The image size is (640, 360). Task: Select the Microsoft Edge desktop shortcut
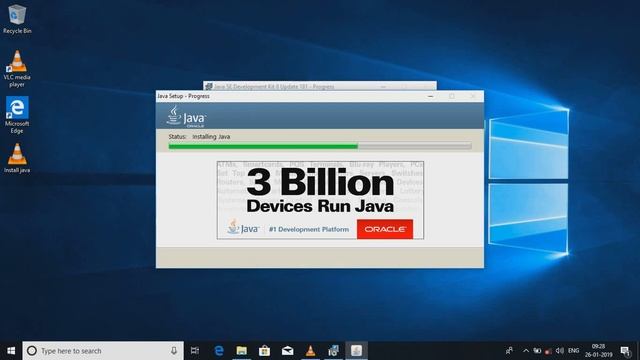click(x=17, y=115)
